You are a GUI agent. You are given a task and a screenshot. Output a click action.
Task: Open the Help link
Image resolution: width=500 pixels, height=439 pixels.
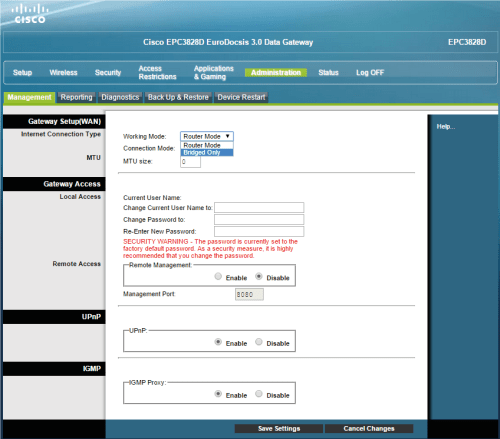point(446,126)
